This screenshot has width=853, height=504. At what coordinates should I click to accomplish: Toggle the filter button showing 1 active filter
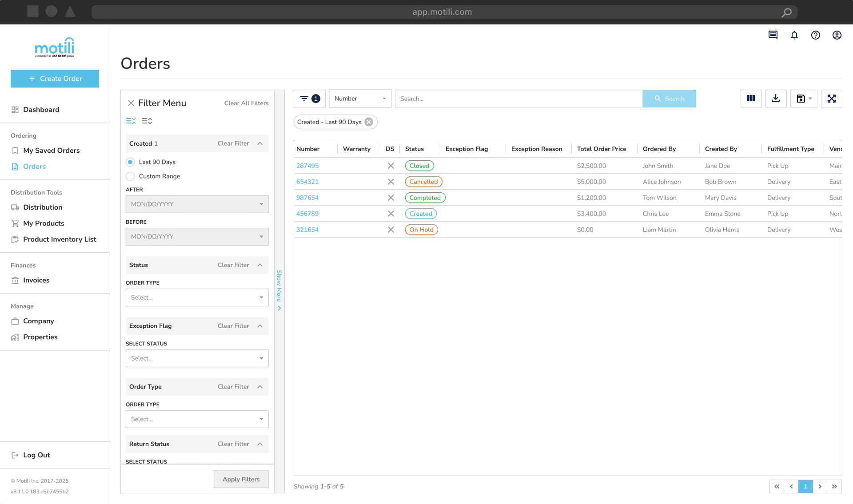coord(310,99)
